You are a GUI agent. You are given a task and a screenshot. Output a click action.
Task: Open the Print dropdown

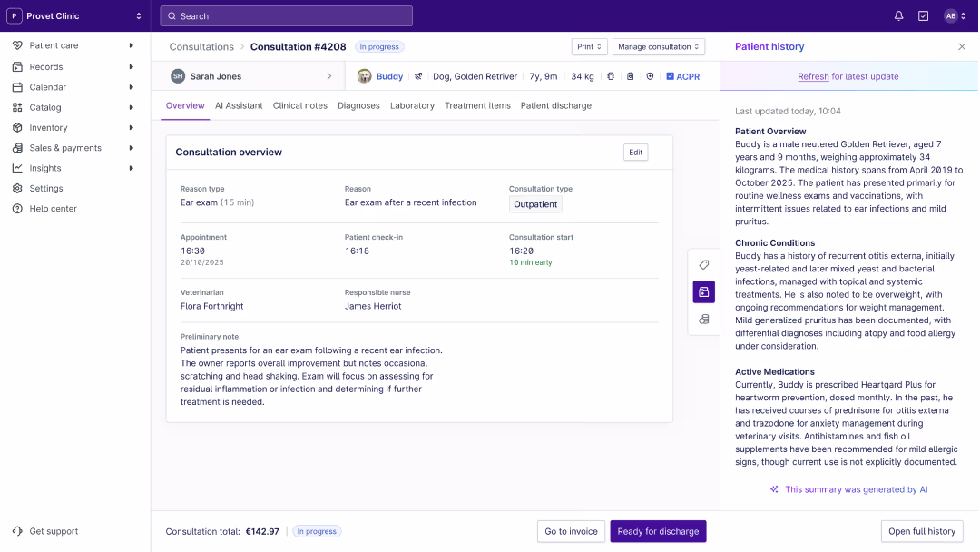click(589, 45)
